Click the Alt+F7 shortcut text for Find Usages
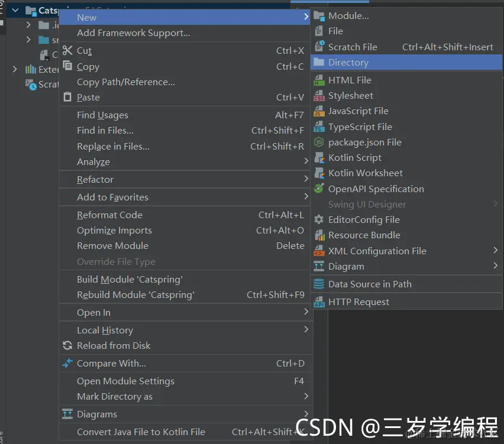The height and width of the screenshot is (444, 504). tap(289, 115)
